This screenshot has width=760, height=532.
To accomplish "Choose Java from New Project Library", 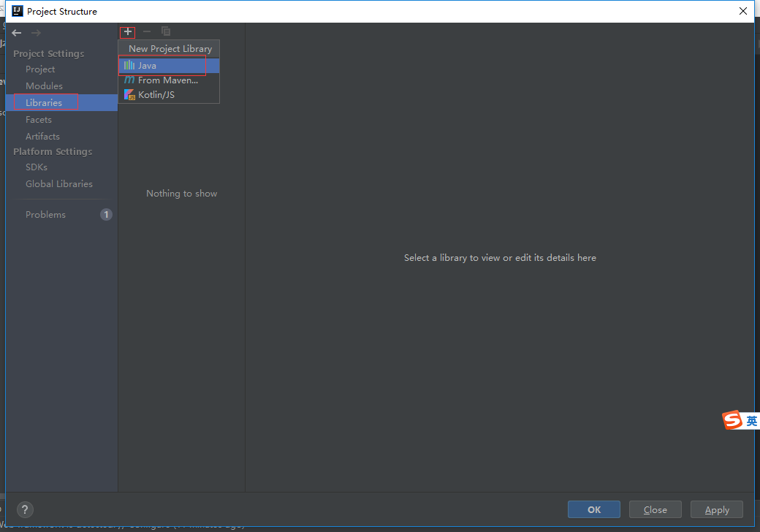I will point(169,66).
